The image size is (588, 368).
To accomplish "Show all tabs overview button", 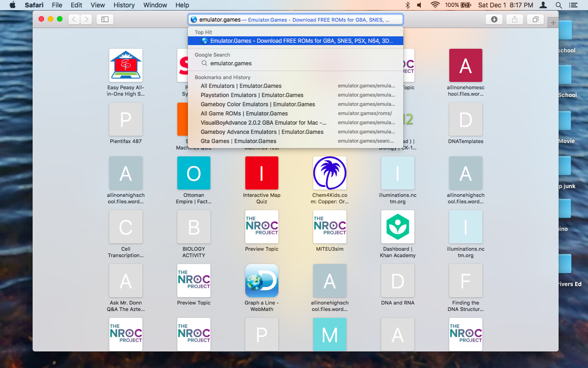I will pyautogui.click(x=536, y=19).
